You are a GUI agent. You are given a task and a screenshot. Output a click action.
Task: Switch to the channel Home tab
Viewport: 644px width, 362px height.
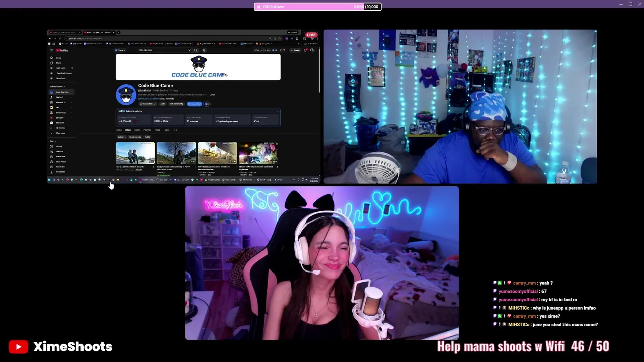119,130
